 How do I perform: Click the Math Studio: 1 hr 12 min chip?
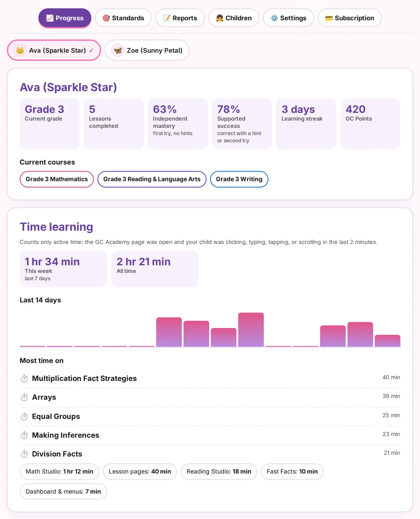[x=60, y=472]
